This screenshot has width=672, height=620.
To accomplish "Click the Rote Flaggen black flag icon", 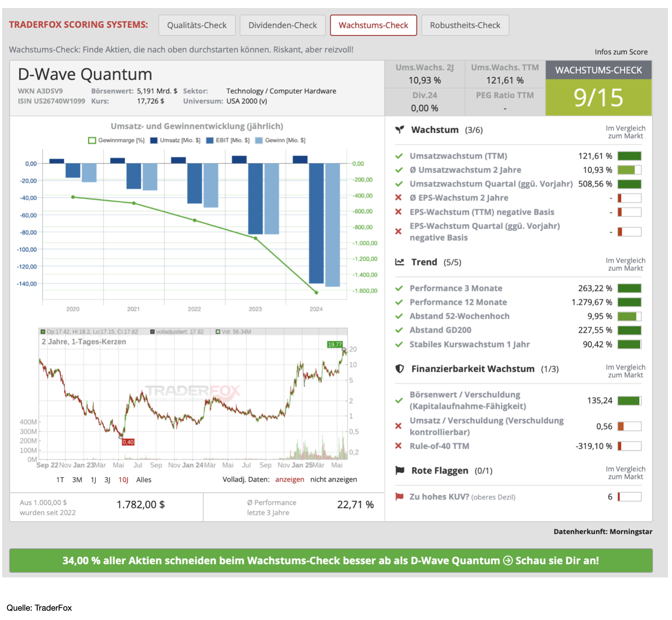I will 399,471.
